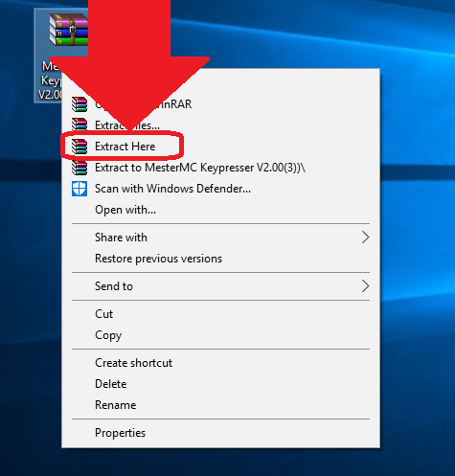Open the Share with submenu
This screenshot has height=476, width=455.
220,238
